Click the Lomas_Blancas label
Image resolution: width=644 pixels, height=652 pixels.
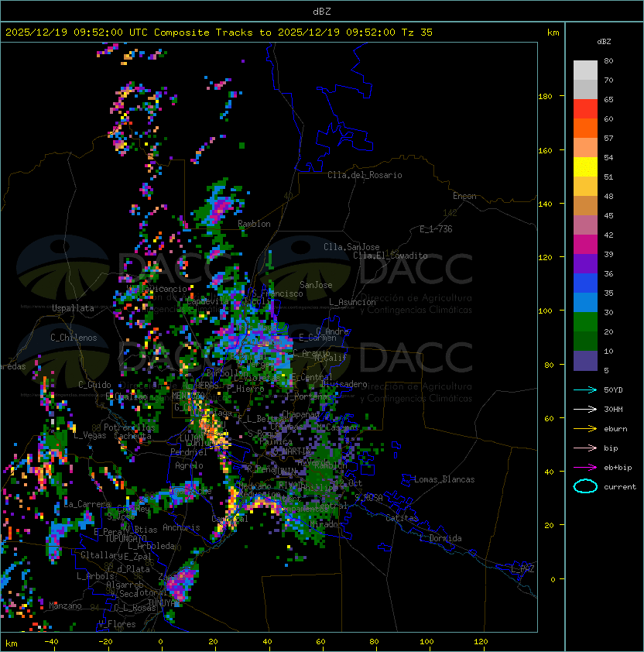[444, 479]
